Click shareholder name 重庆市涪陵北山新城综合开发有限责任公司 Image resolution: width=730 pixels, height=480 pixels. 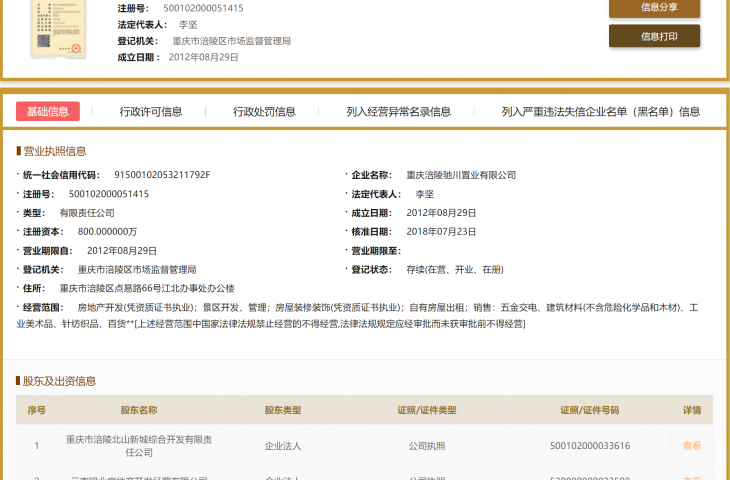coord(139,446)
